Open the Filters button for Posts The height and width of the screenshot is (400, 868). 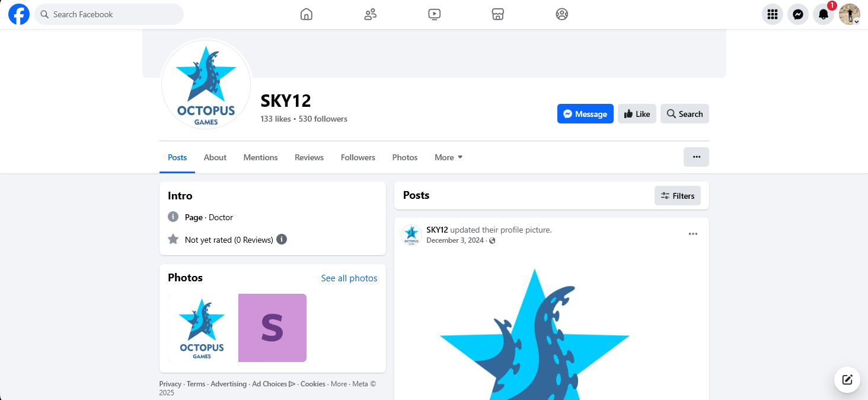click(678, 196)
